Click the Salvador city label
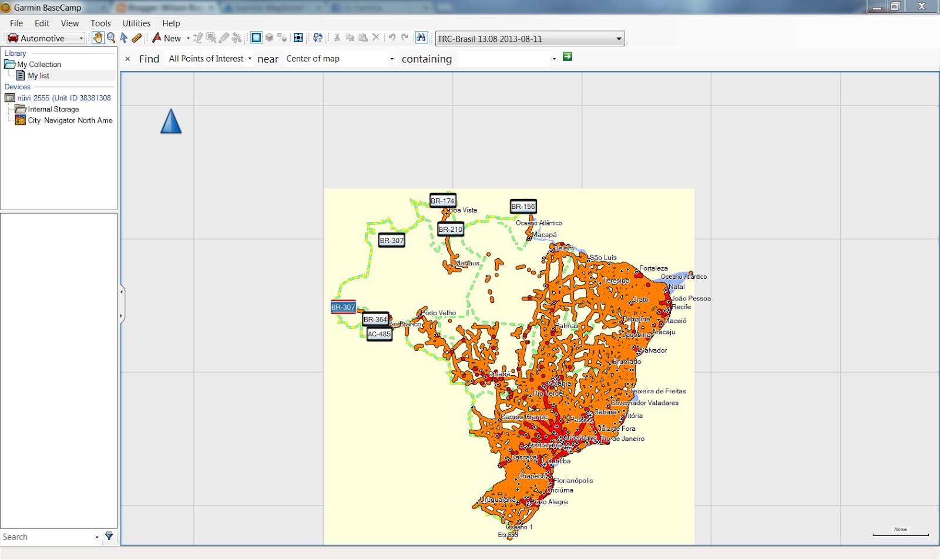Image resolution: width=940 pixels, height=560 pixels. pyautogui.click(x=653, y=350)
